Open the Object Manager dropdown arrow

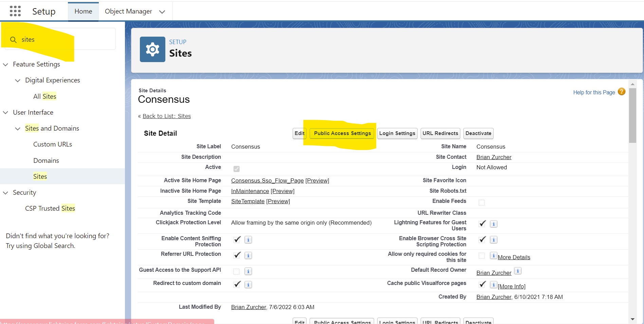[x=162, y=12]
